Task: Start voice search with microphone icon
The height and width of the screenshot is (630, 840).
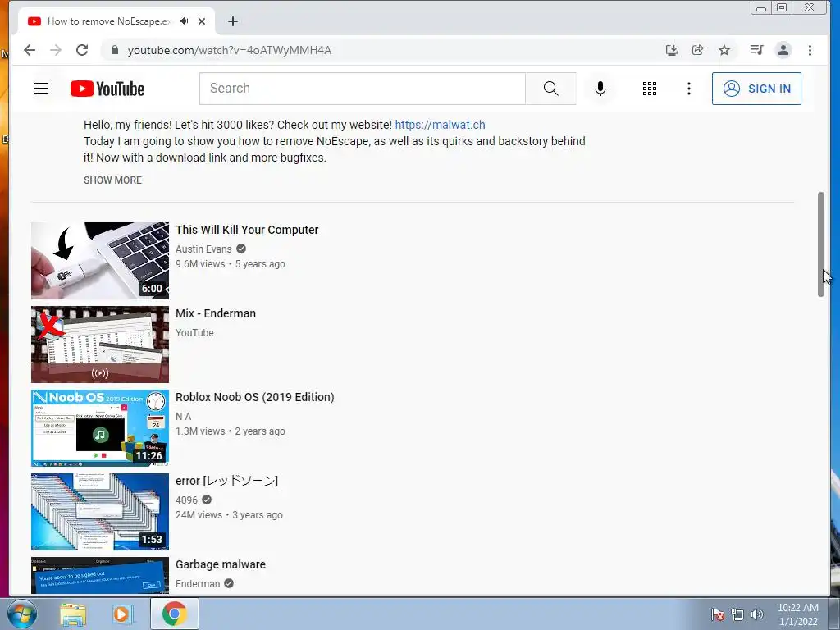Action: pyautogui.click(x=600, y=89)
